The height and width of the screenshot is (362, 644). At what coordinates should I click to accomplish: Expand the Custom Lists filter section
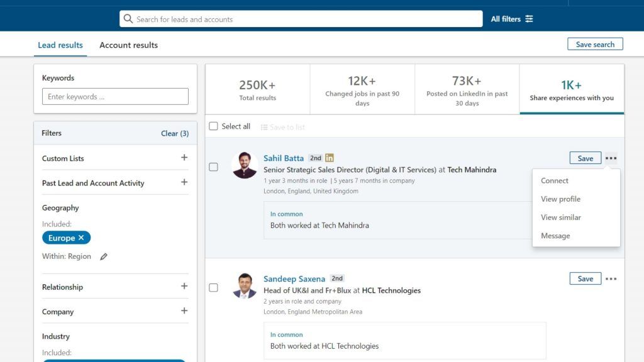click(184, 158)
